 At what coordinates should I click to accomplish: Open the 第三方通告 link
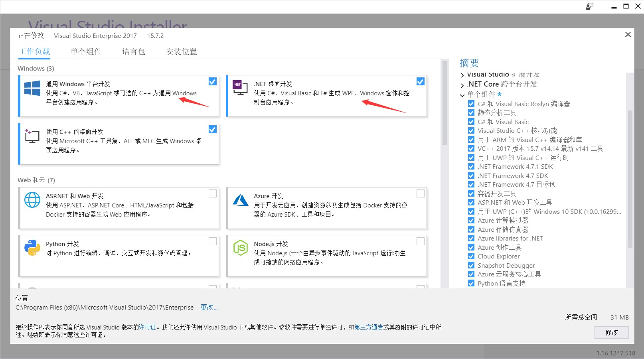pos(369,327)
